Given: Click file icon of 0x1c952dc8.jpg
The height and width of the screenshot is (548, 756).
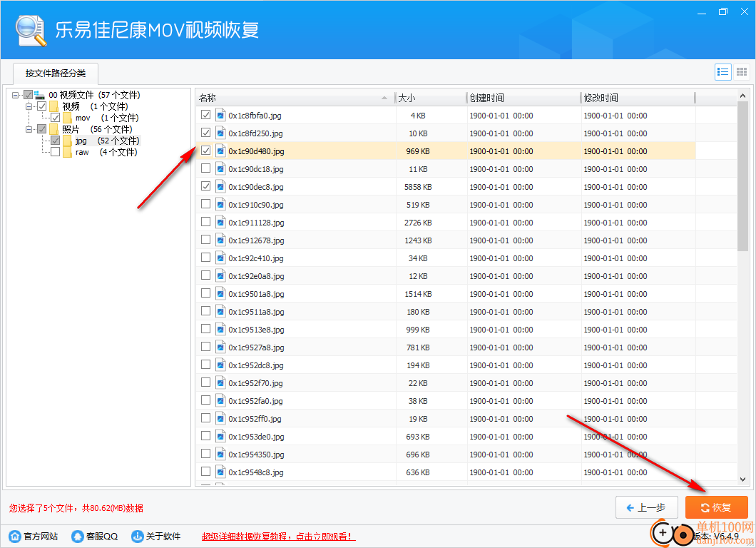Looking at the screenshot, I should (x=220, y=365).
